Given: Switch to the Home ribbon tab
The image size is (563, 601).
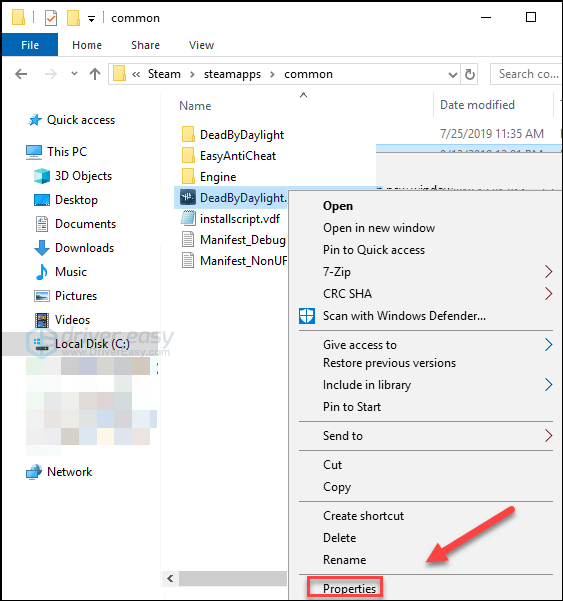Looking at the screenshot, I should [87, 45].
